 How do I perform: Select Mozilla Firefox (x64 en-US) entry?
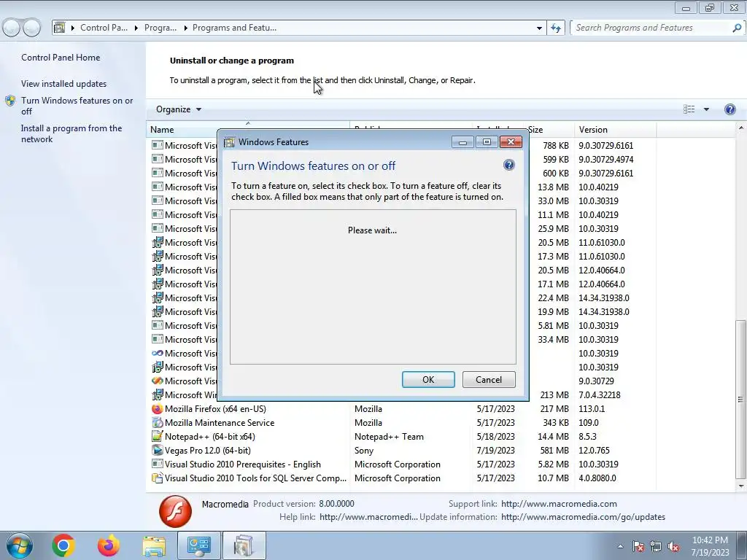click(x=215, y=409)
